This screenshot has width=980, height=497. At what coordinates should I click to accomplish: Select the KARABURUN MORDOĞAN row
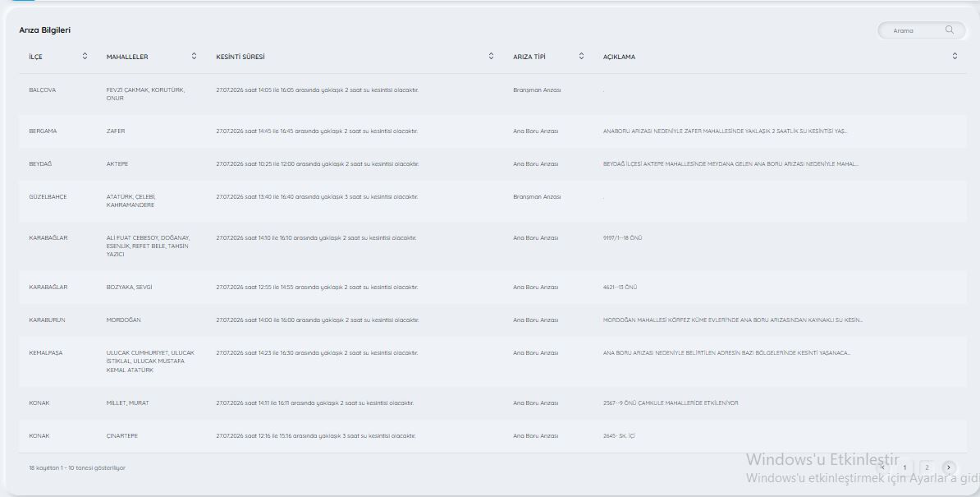[x=492, y=320]
